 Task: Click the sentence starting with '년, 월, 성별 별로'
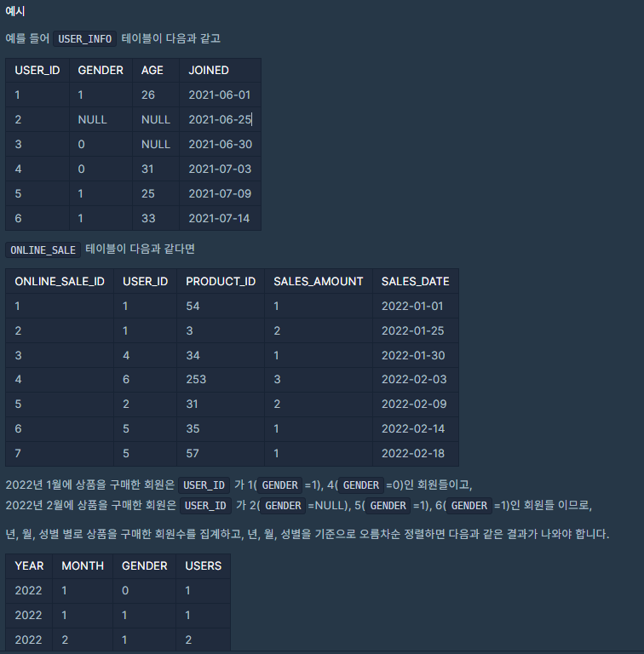pos(308,534)
